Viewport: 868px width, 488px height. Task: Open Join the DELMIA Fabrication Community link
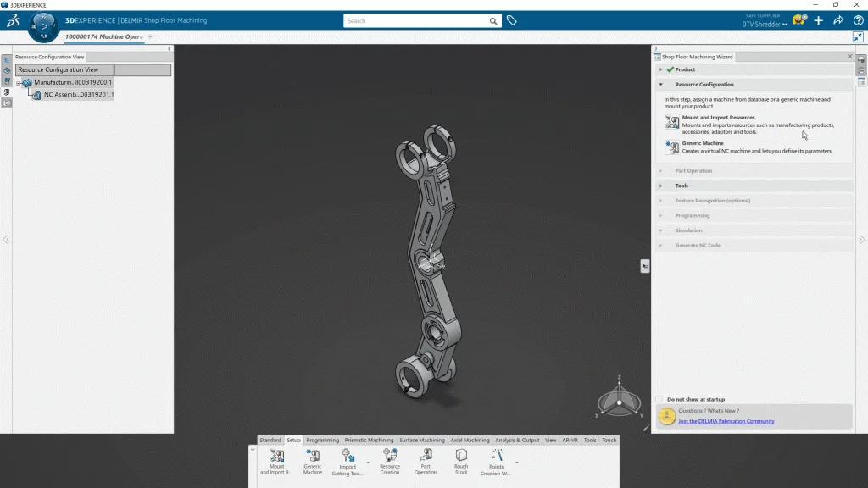pyautogui.click(x=726, y=421)
